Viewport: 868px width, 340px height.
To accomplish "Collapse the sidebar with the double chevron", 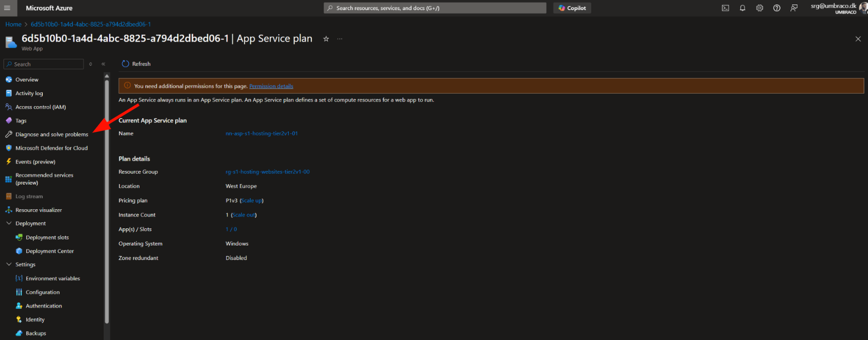I will pyautogui.click(x=103, y=64).
